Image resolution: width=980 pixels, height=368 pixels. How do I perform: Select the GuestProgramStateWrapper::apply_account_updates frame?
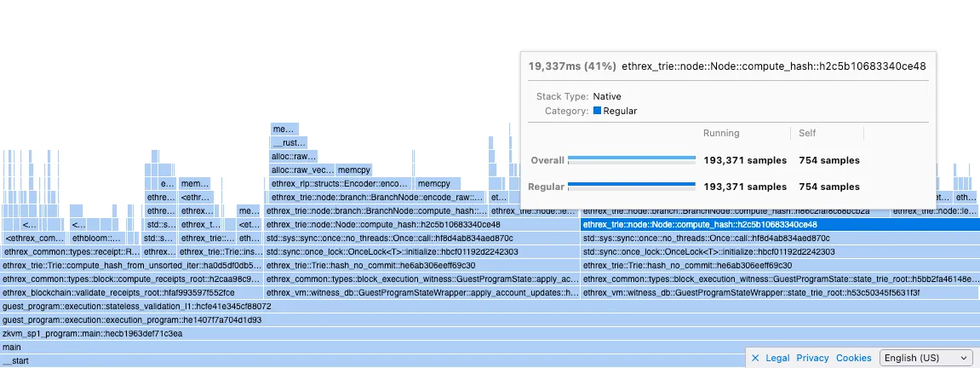coord(422,293)
